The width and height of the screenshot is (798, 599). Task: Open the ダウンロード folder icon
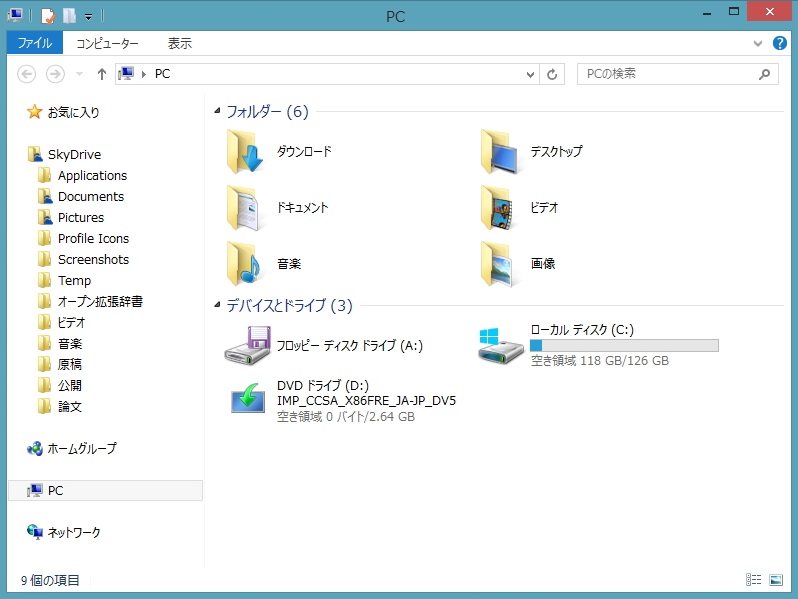[245, 151]
